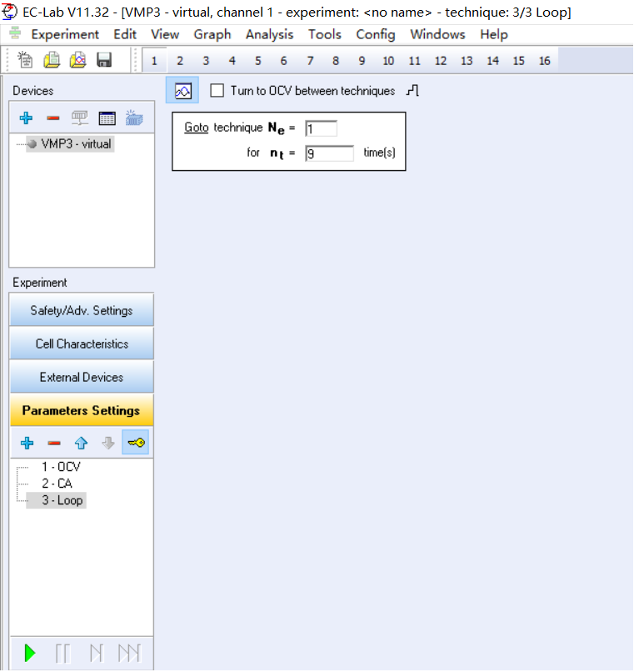Open Safety/Adv. Settings panel

[x=82, y=310]
